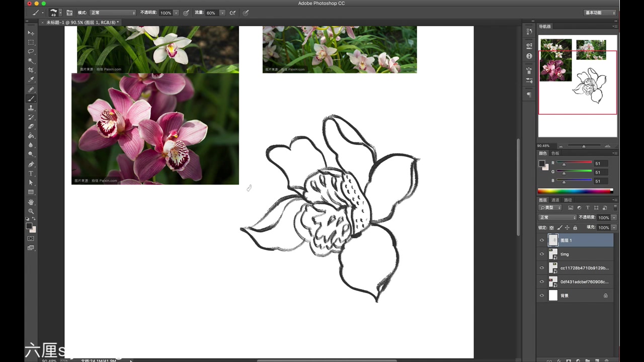
Task: Close the 未标题-1 document tab
Action: pyautogui.click(x=42, y=23)
